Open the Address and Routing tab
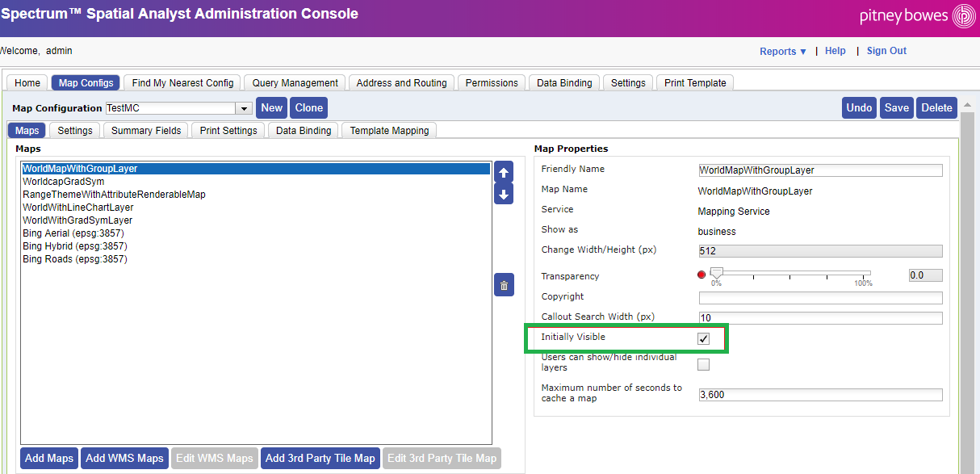 [402, 83]
